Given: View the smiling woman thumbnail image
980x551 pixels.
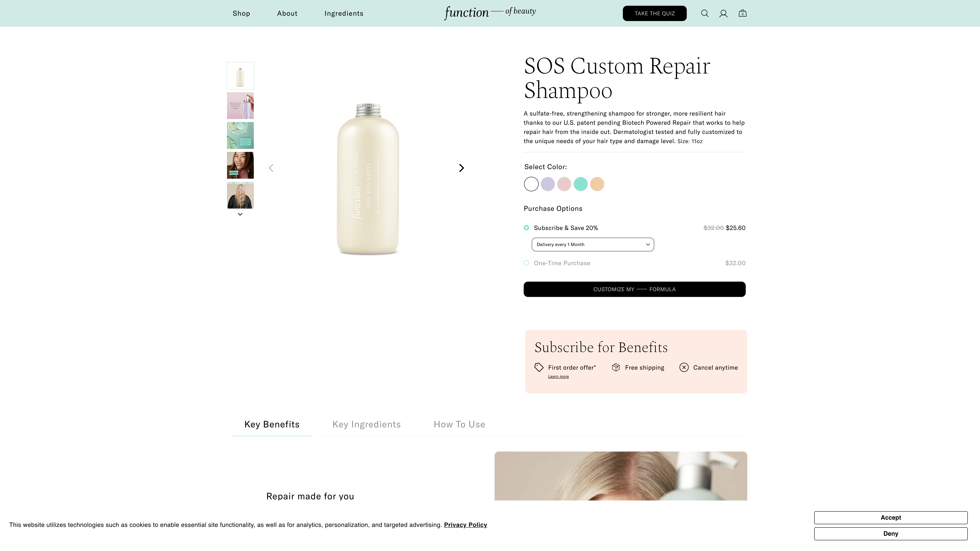Looking at the screenshot, I should pos(240,165).
